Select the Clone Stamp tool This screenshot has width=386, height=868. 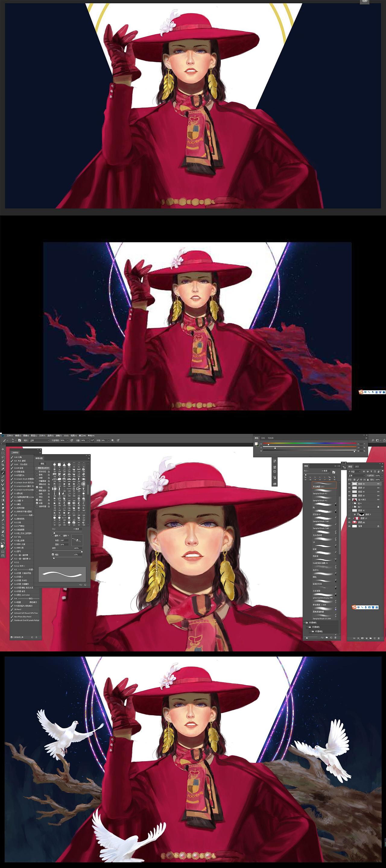3,489
